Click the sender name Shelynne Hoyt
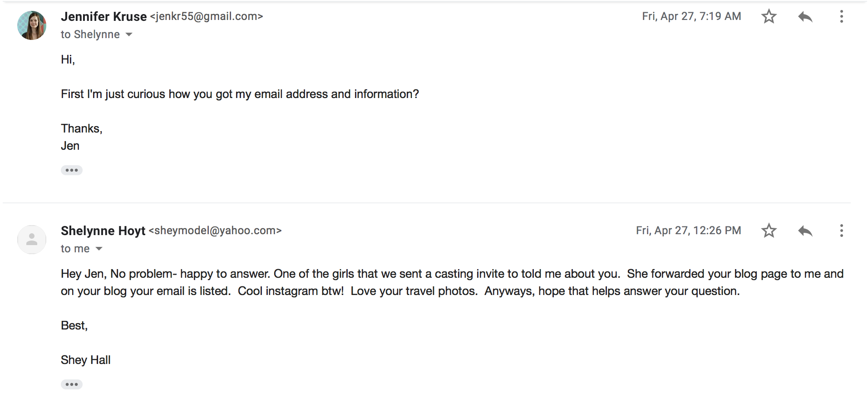This screenshot has width=868, height=413. click(103, 231)
